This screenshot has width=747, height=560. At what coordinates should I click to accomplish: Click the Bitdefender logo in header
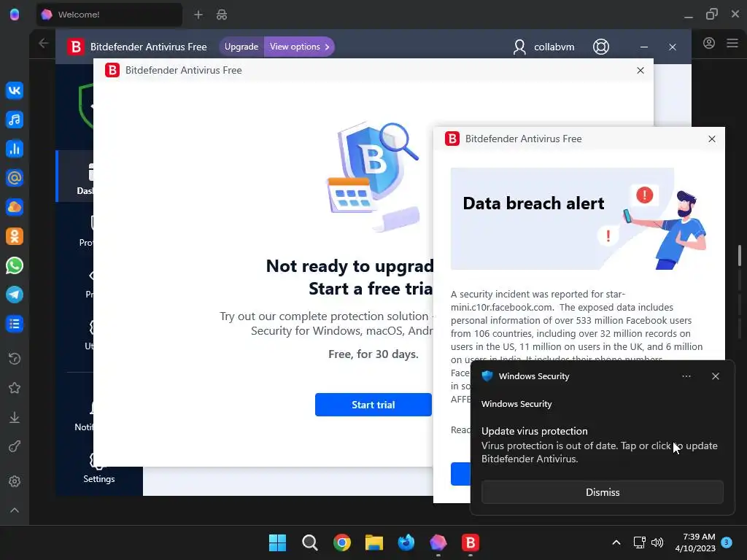75,47
